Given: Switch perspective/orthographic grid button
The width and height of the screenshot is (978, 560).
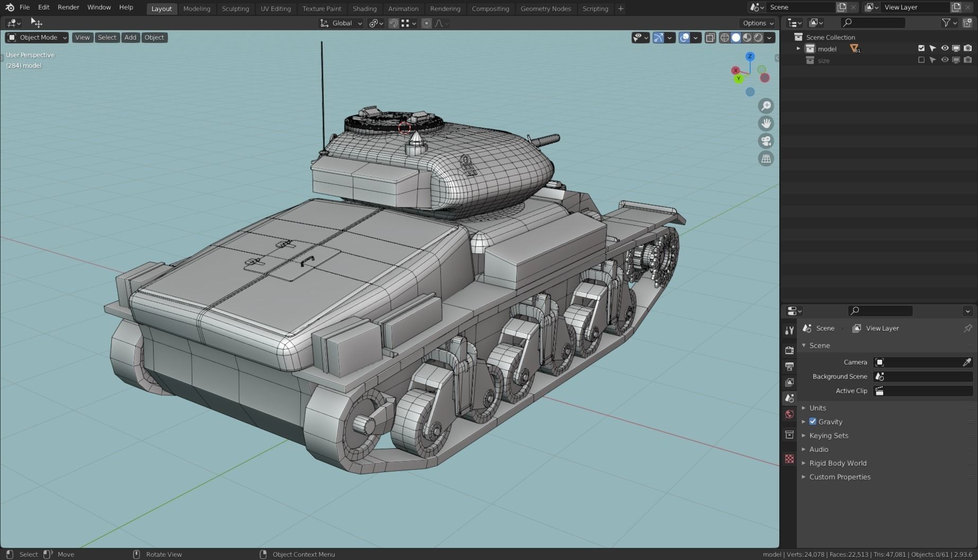Looking at the screenshot, I should coord(766,158).
